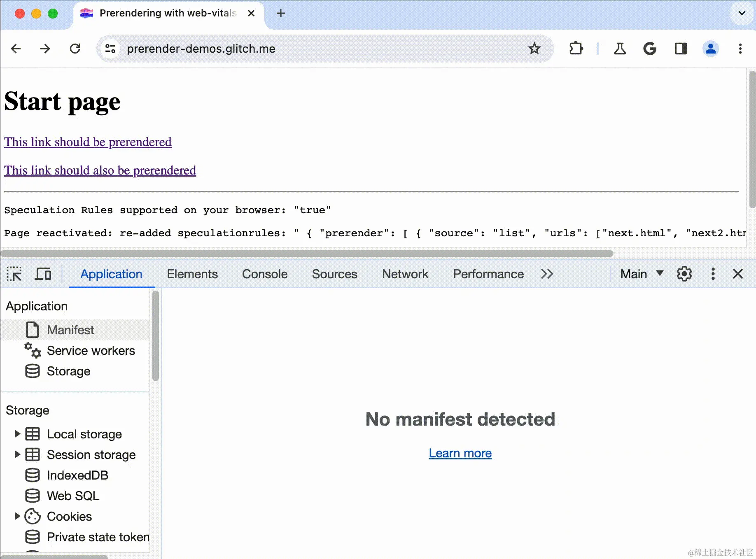The image size is (756, 559).
Task: View site information icon in address bar
Action: [x=110, y=49]
